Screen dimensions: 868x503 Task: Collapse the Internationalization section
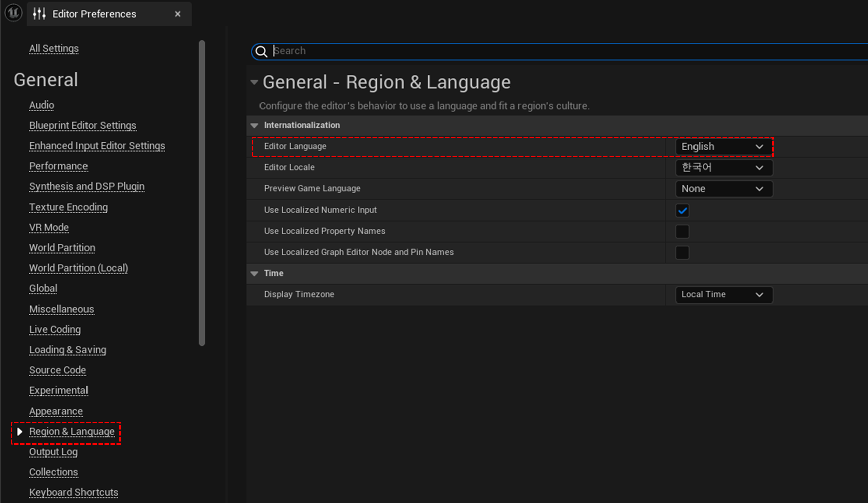[254, 125]
